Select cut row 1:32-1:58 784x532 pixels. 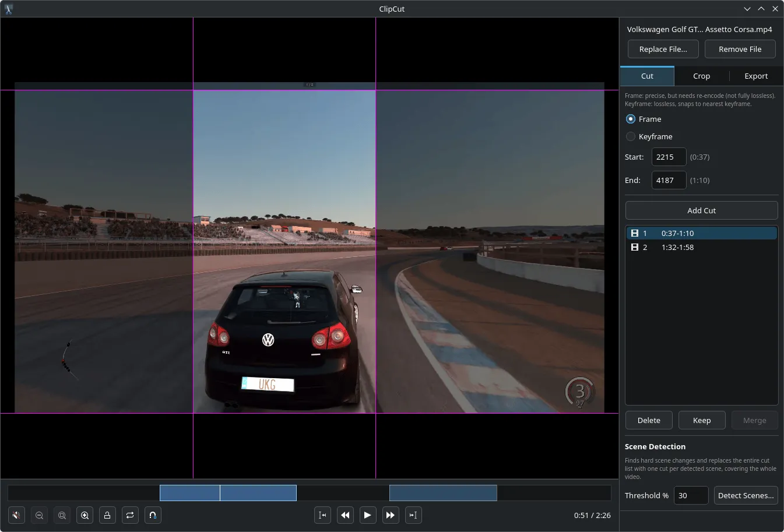701,247
